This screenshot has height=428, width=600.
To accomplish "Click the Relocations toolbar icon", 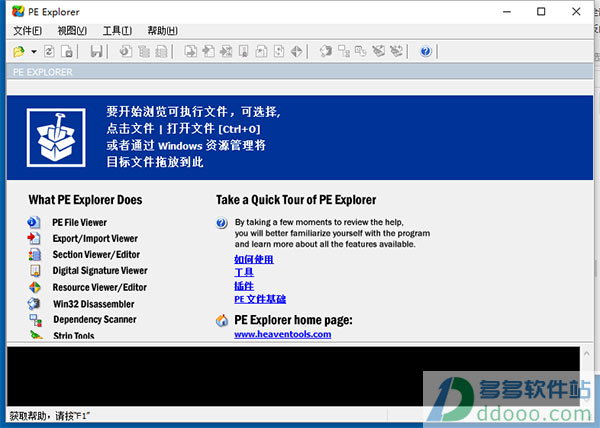I will tap(279, 51).
